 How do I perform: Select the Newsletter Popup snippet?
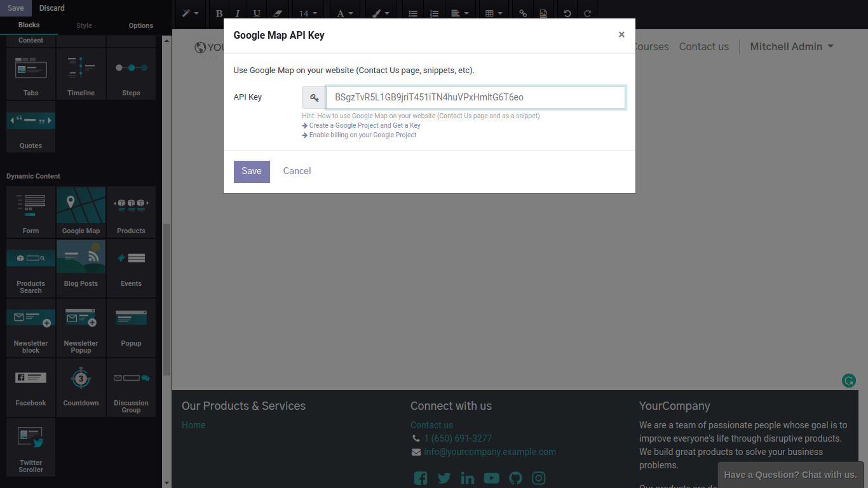[x=81, y=328]
